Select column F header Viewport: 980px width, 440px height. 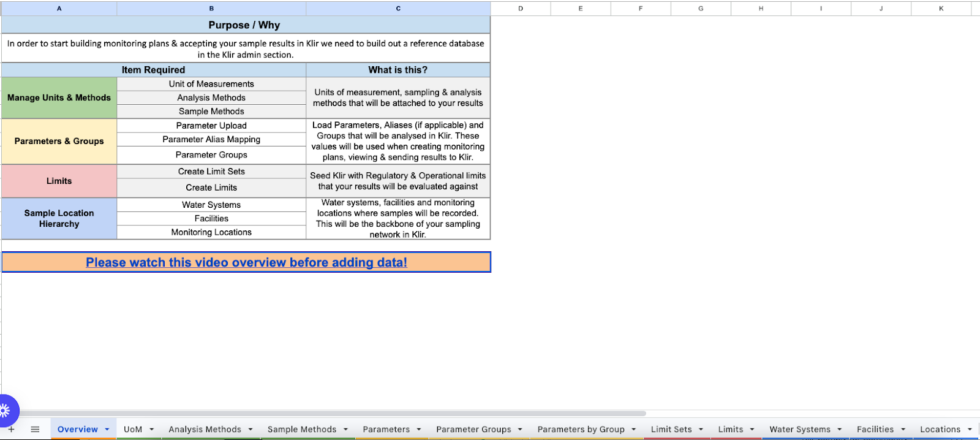641,9
